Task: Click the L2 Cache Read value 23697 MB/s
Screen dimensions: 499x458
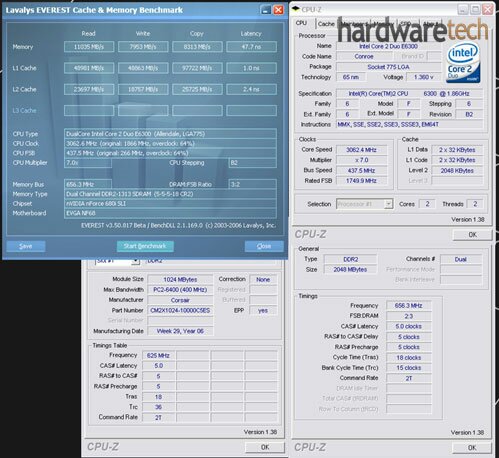Action: click(89, 89)
